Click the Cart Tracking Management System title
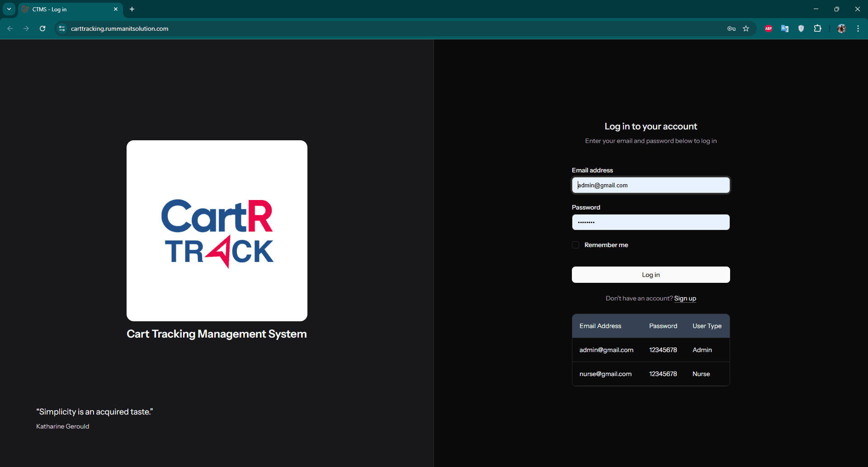Image resolution: width=868 pixels, height=467 pixels. tap(217, 334)
